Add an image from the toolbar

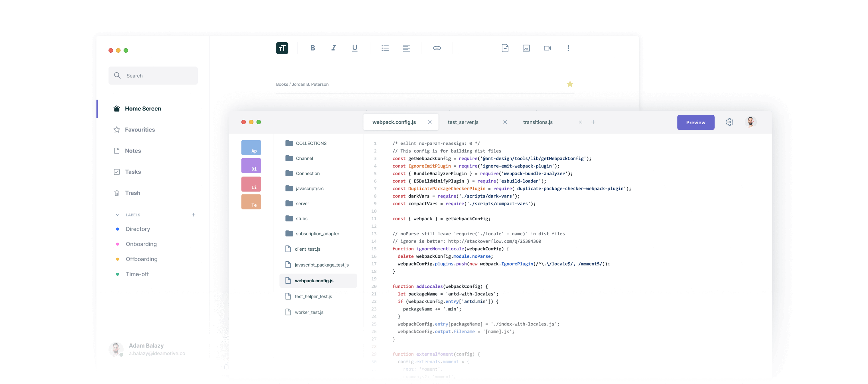coord(526,48)
